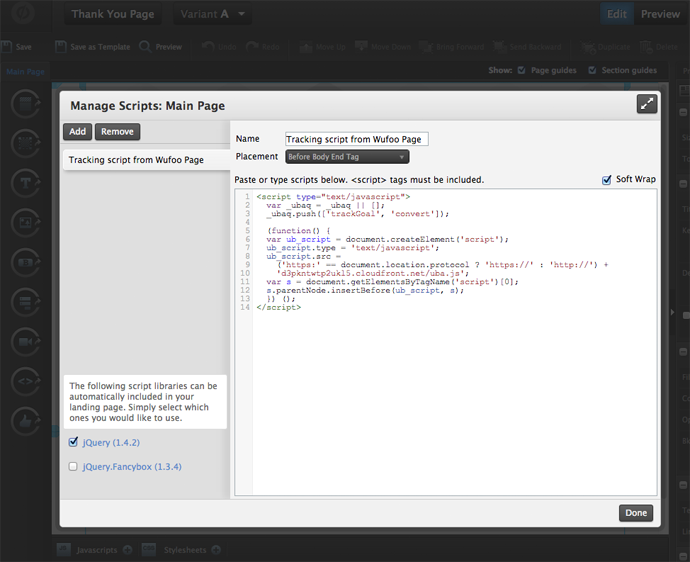Click Duplicate in the toolbar

[605, 47]
